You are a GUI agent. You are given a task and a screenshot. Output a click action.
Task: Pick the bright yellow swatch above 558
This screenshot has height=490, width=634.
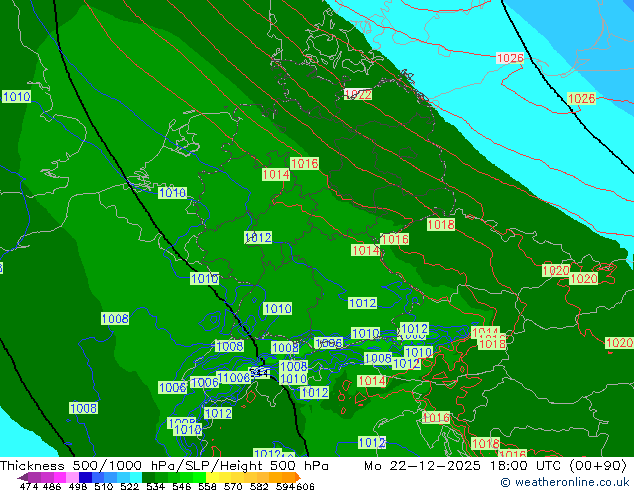pos(212,477)
